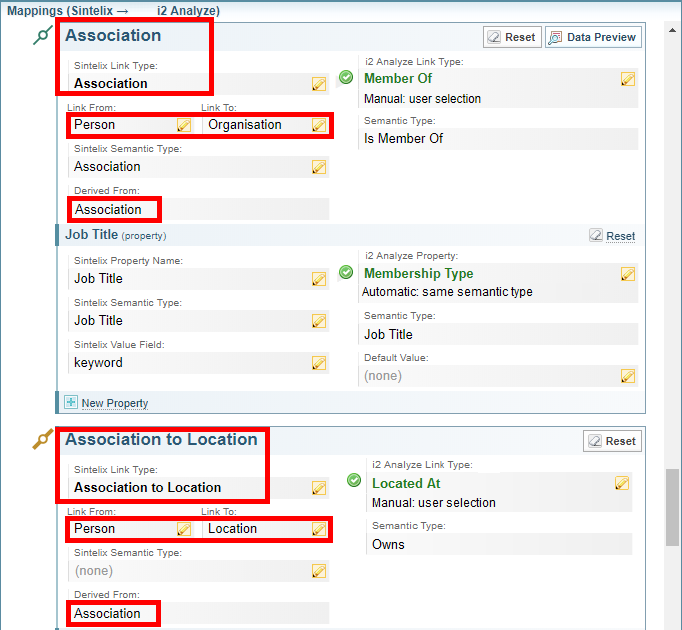Collapse the Job Title property section header
Screen dimensions: 682x630
pyautogui.click(x=92, y=235)
